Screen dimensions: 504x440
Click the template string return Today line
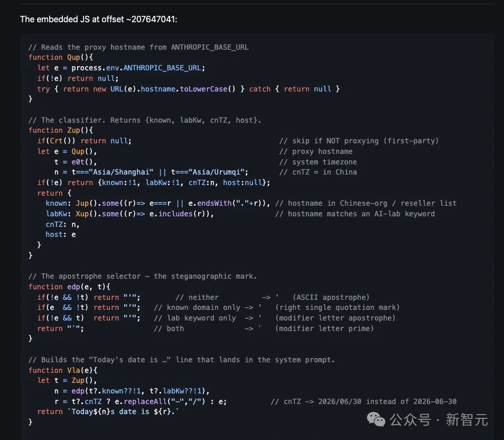pyautogui.click(x=108, y=412)
